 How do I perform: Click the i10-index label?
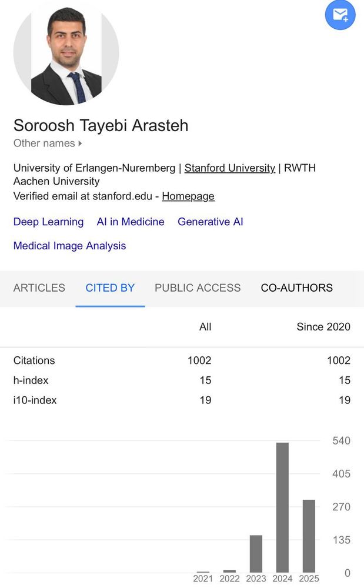pos(35,400)
